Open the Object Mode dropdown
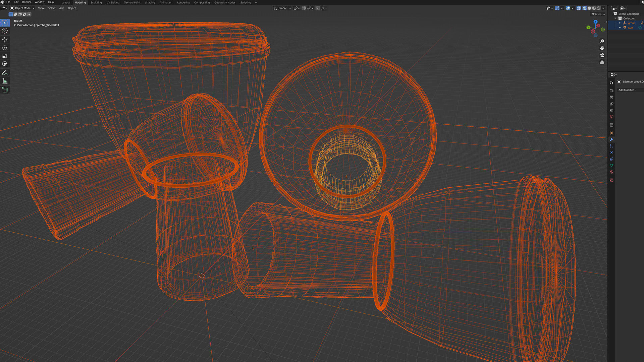Screen dimensions: 644x362 coord(22,8)
